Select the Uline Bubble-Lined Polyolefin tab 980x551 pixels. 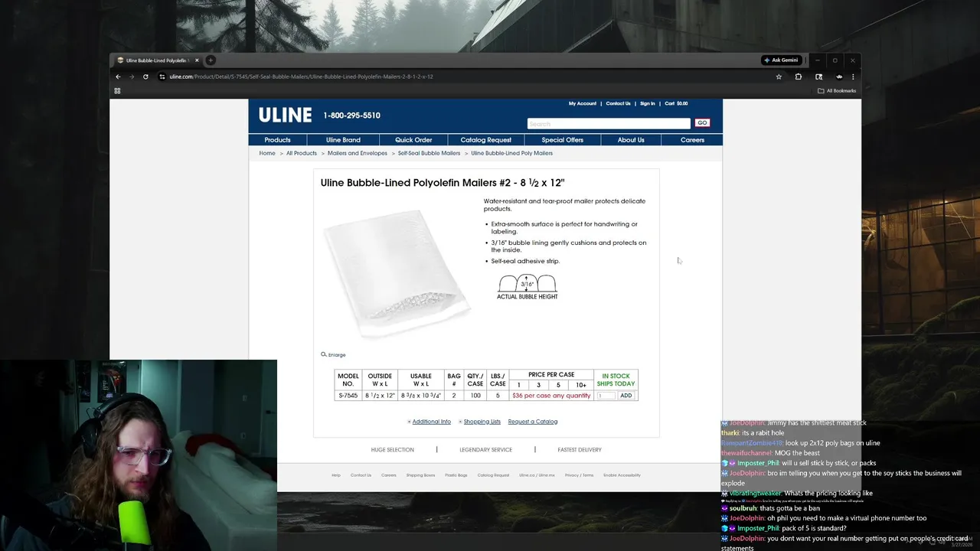point(157,60)
